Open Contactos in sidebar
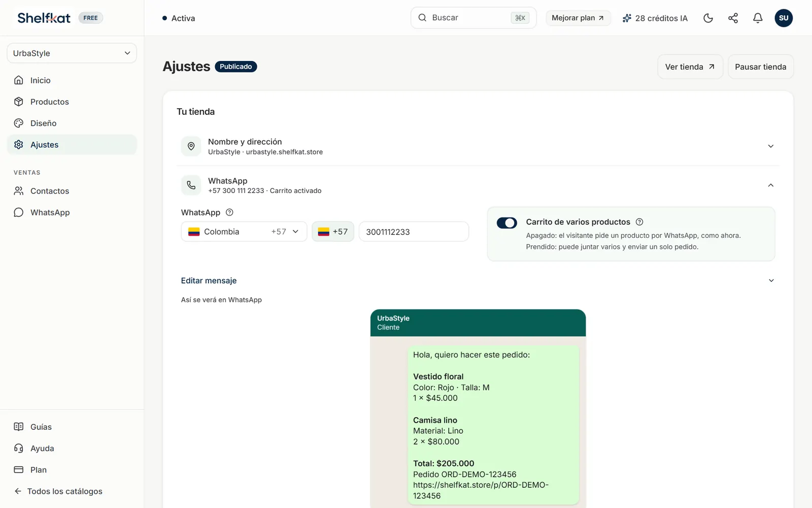Image resolution: width=812 pixels, height=508 pixels. (72, 191)
